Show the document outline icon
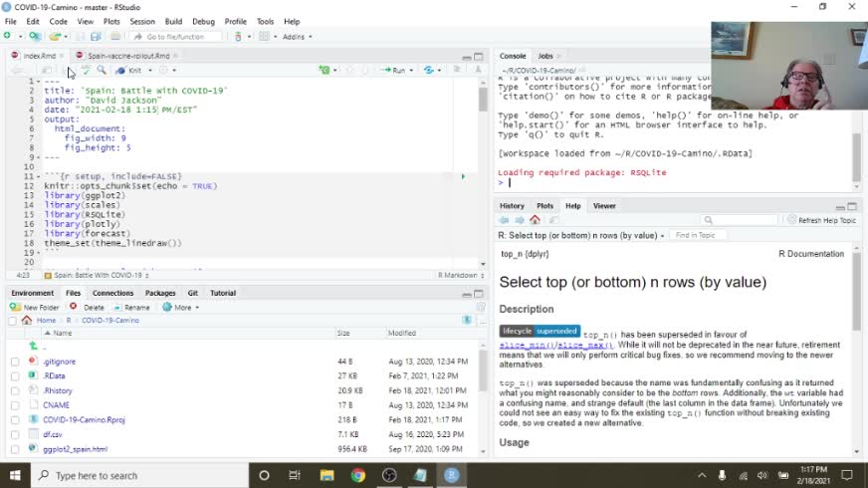 [457, 70]
